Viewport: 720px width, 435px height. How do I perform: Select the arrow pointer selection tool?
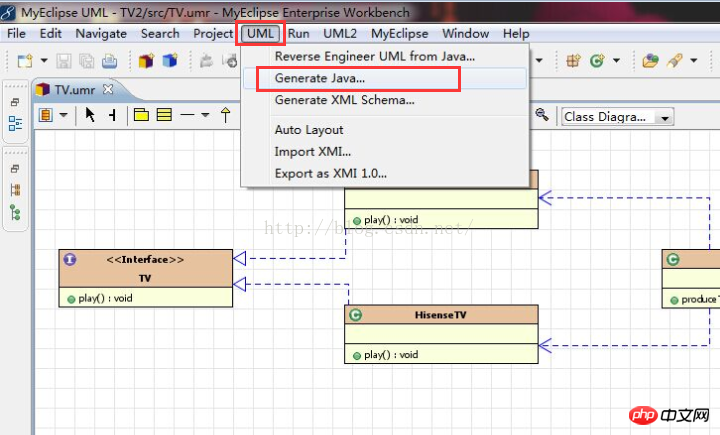tap(90, 115)
